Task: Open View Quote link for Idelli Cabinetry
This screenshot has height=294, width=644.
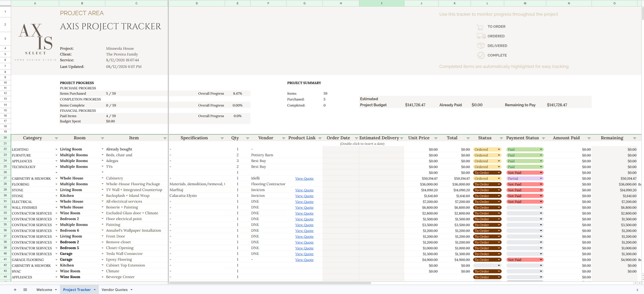Action: [304, 179]
